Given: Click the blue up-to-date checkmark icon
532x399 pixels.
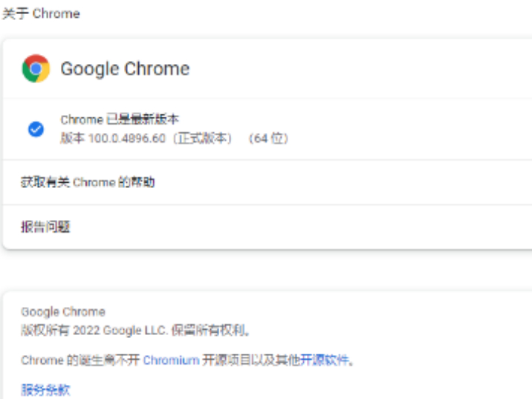Looking at the screenshot, I should coord(36,129).
